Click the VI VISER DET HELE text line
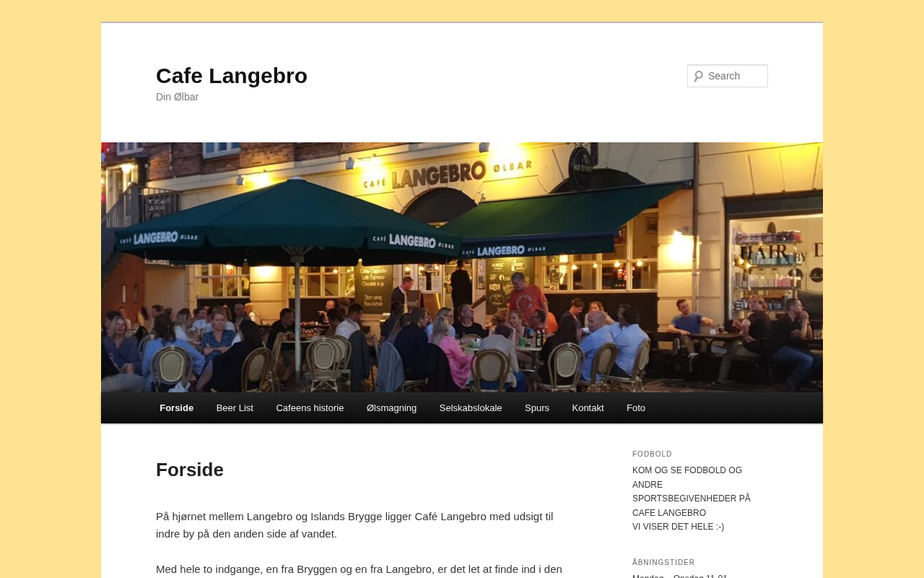 pos(678,527)
